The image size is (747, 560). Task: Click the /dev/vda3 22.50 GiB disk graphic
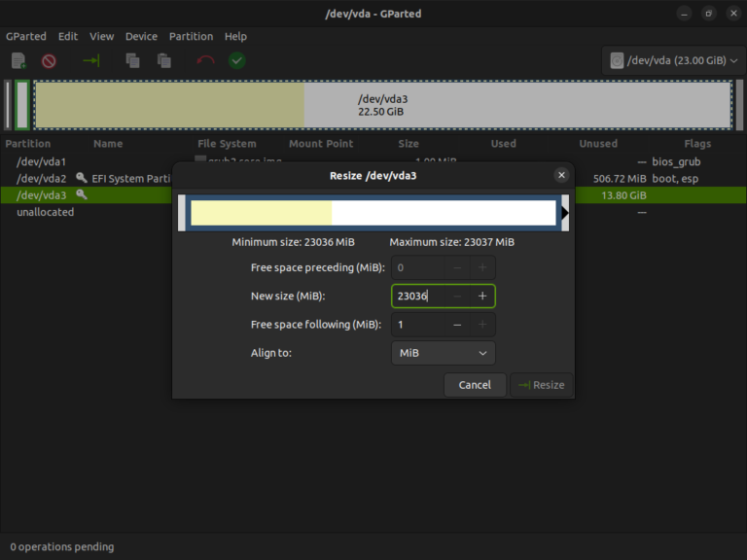pos(383,105)
